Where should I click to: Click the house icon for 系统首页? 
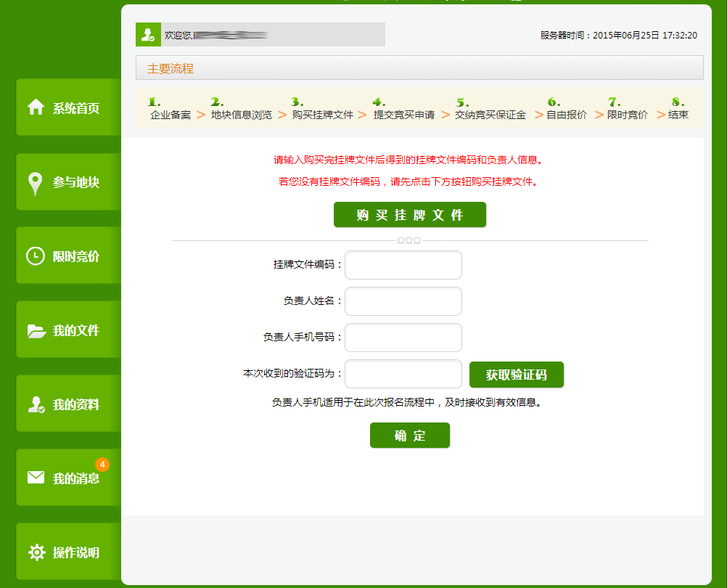tap(36, 107)
